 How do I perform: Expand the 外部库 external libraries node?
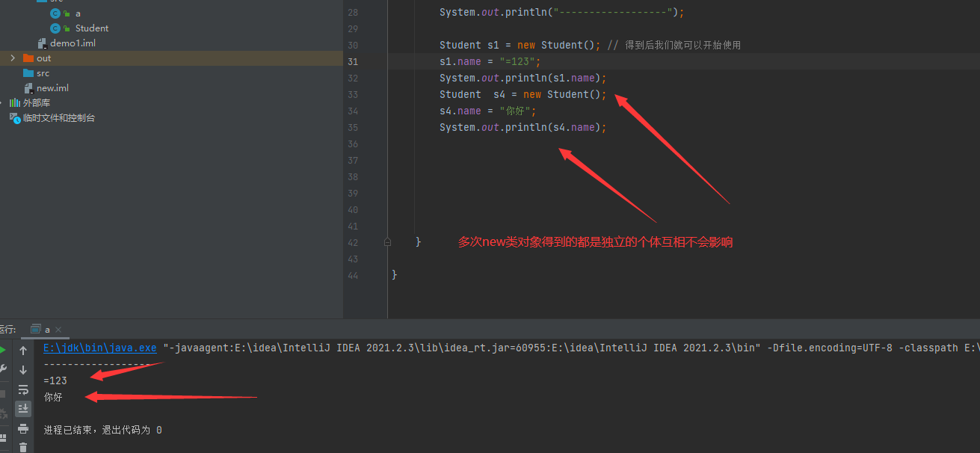2,103
